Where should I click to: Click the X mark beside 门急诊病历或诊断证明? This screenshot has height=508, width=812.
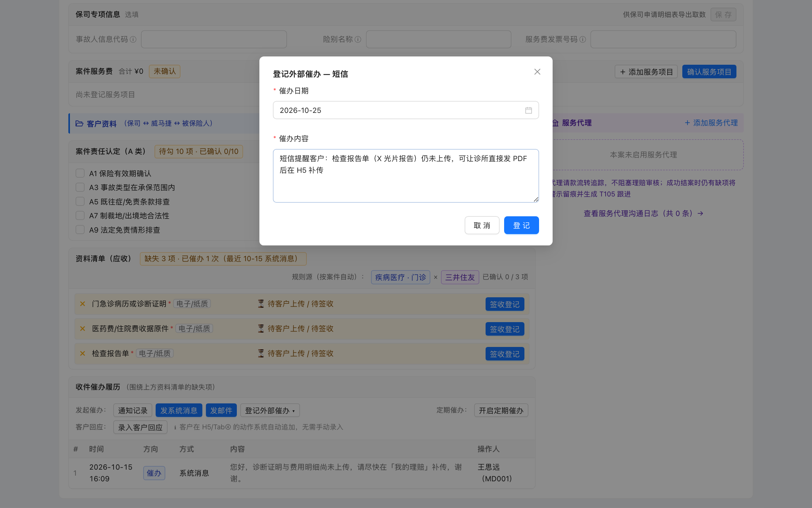[x=82, y=304]
